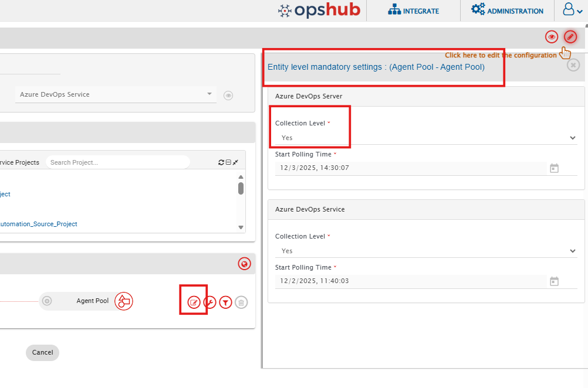Click the Search Project input field

click(117, 162)
